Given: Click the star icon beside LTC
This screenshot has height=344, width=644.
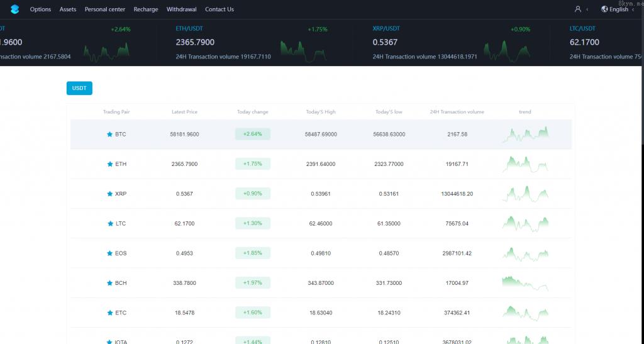Looking at the screenshot, I should (109, 223).
